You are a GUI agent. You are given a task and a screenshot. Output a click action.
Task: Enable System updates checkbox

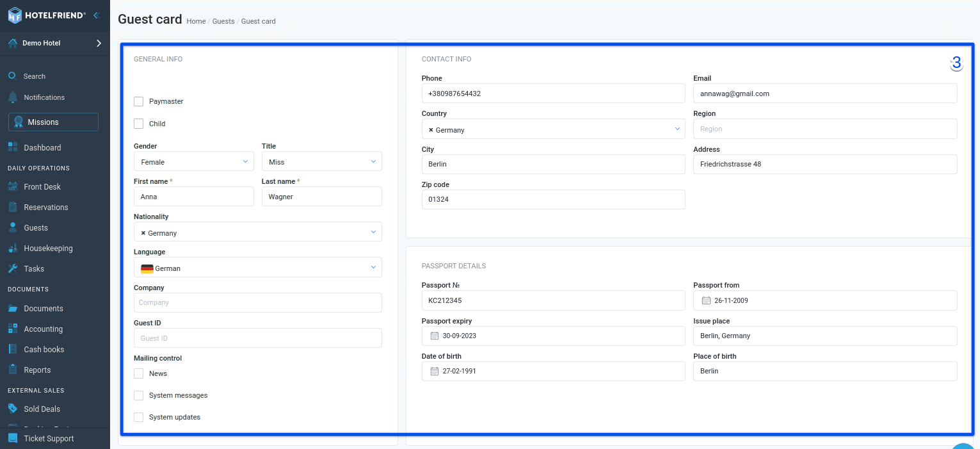(138, 417)
